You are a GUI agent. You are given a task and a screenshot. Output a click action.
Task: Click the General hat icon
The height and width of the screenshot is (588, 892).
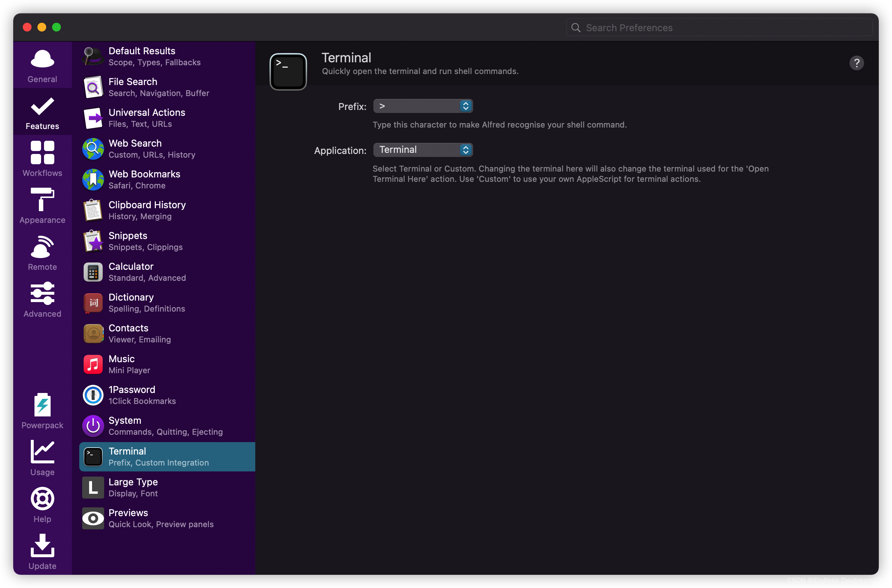click(43, 59)
